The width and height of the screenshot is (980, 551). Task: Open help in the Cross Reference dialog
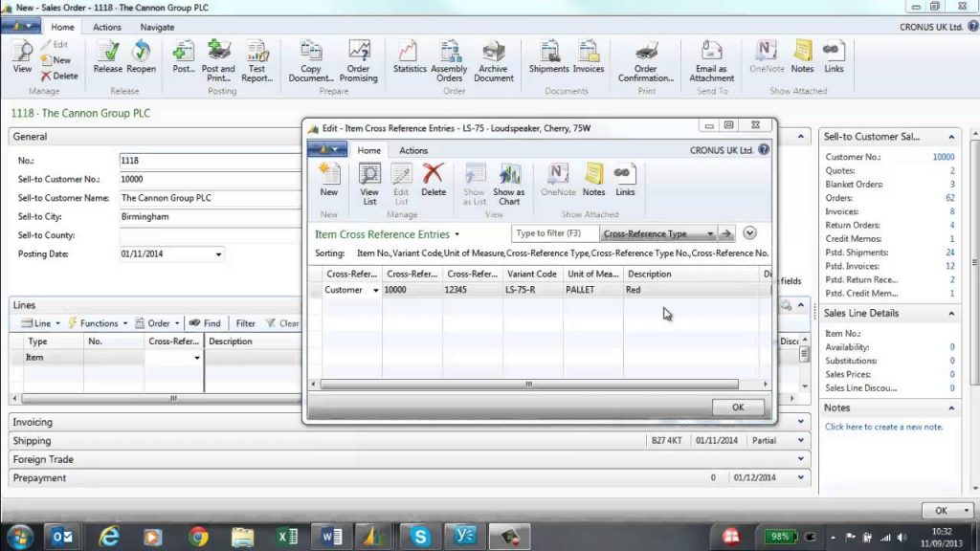tap(764, 150)
